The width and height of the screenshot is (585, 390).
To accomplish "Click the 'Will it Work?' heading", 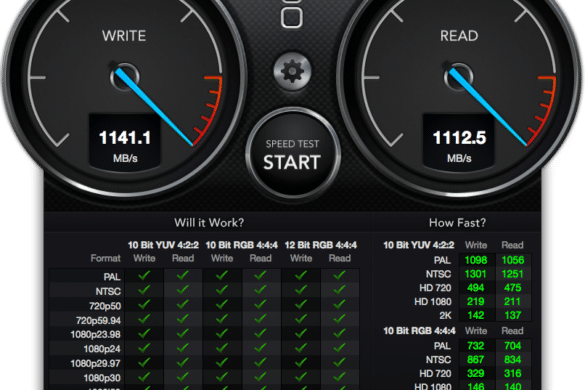I will coord(209,223).
